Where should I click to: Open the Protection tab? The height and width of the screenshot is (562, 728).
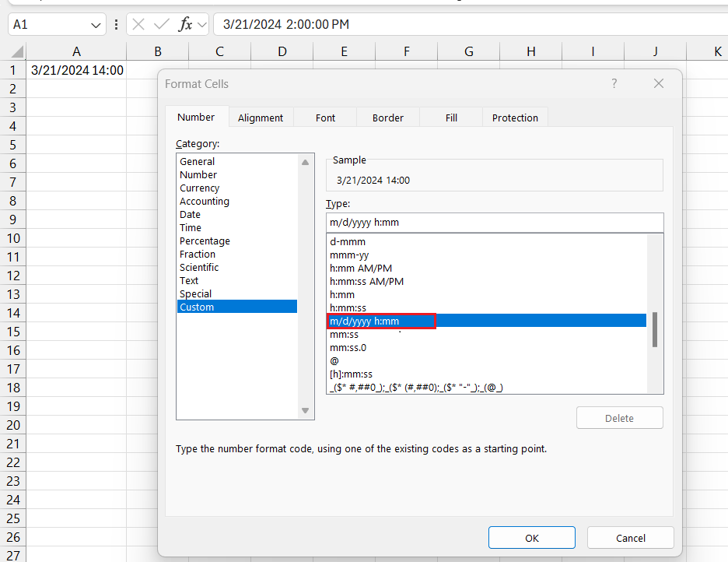click(515, 118)
